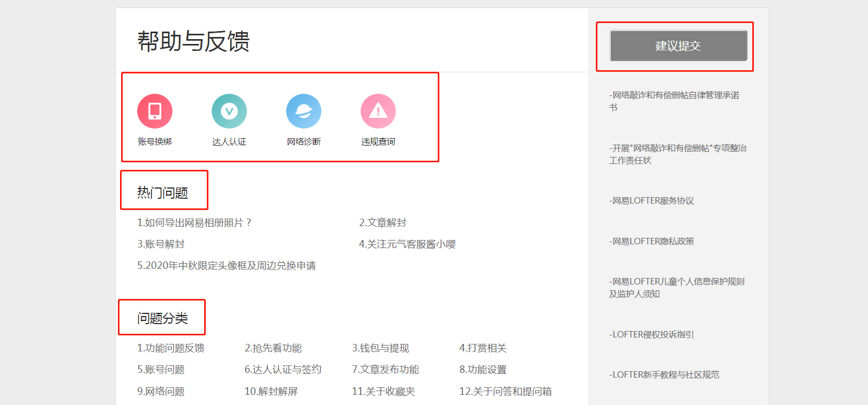
Task: Select category 12.关于问答和提问箱
Action: (505, 391)
